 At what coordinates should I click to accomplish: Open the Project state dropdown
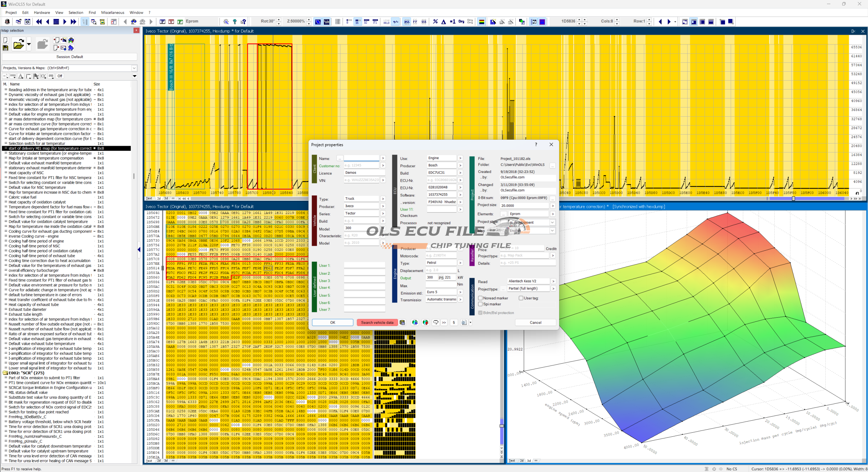552,222
